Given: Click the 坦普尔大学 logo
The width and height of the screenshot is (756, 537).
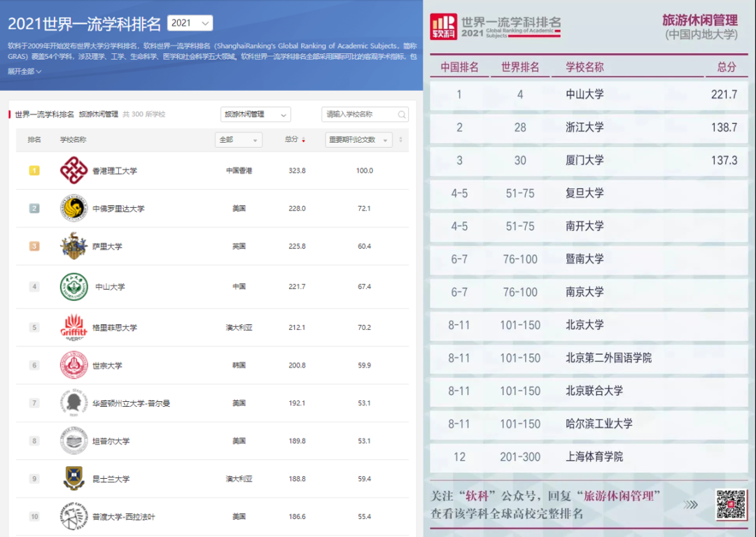Looking at the screenshot, I should click(73, 440).
